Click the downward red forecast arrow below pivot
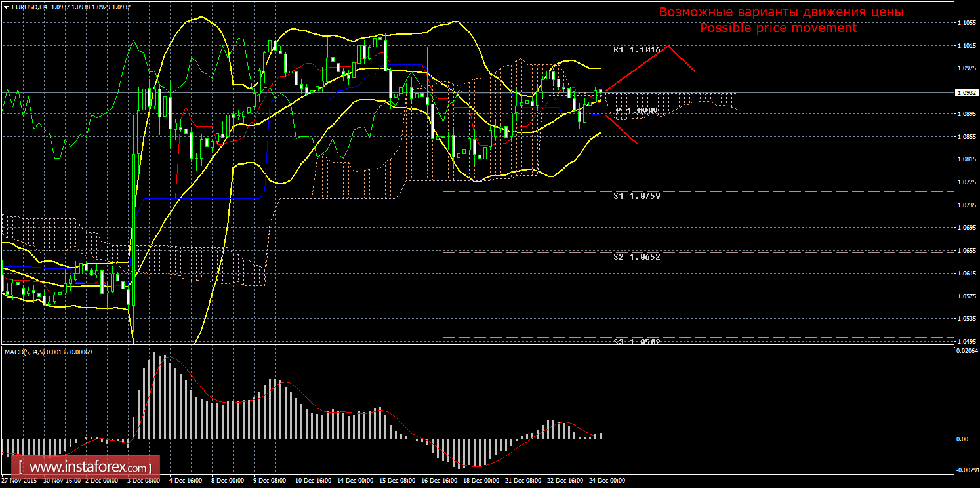Screen dimensions: 980x488 (x=621, y=130)
